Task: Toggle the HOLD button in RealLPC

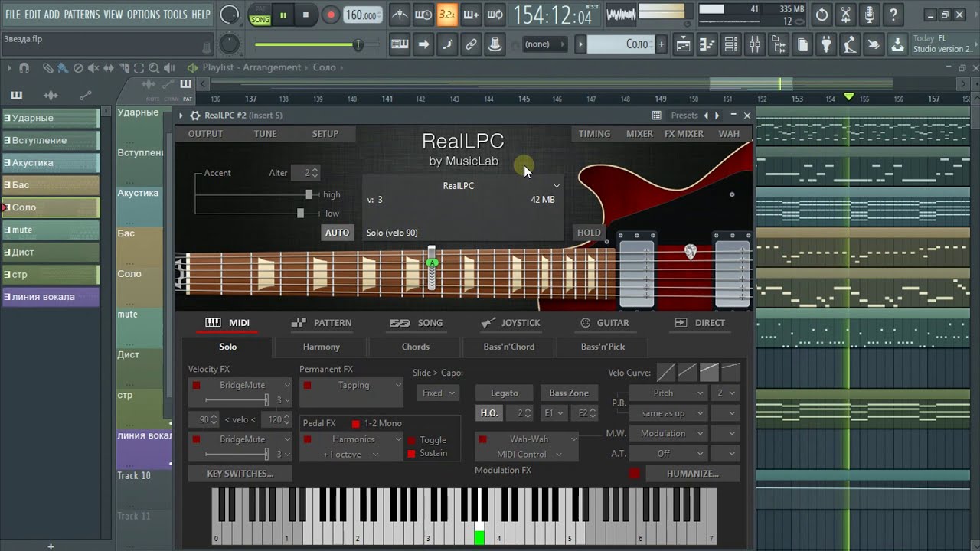Action: click(589, 233)
